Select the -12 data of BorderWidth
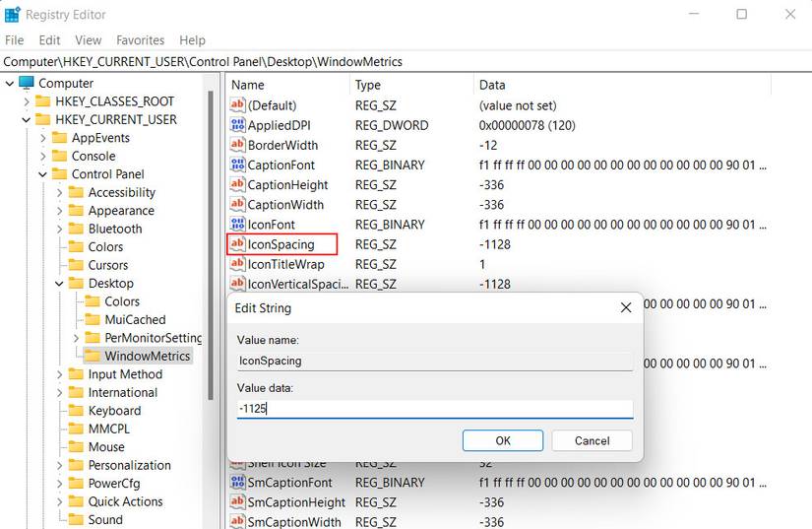 pos(488,145)
